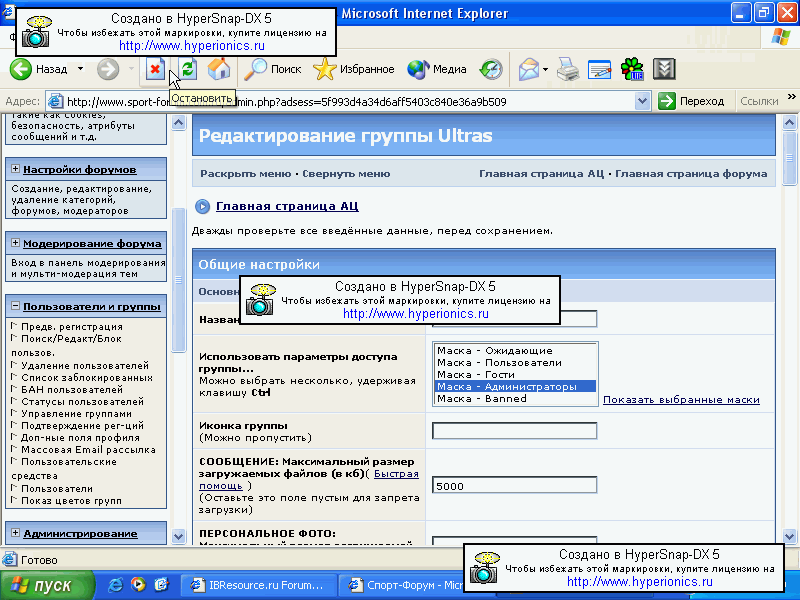Image resolution: width=800 pixels, height=600 pixels.
Task: Open Показ цветов групп menu item
Action: tap(71, 501)
